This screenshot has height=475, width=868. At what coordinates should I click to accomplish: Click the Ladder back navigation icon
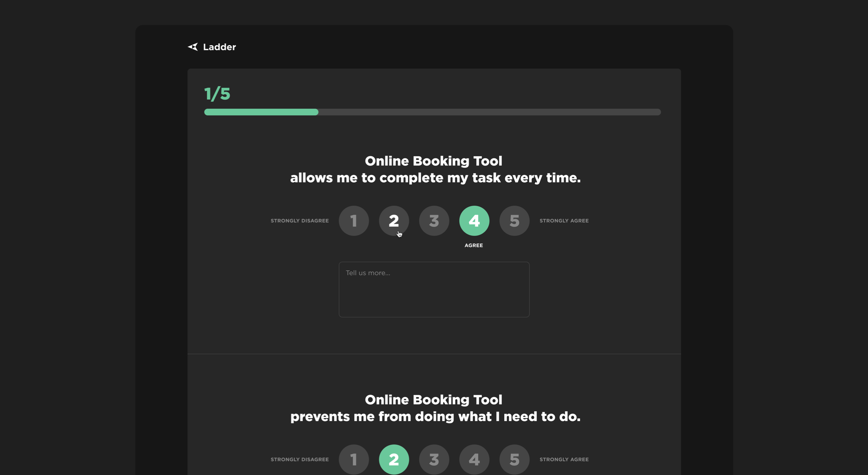pos(192,47)
